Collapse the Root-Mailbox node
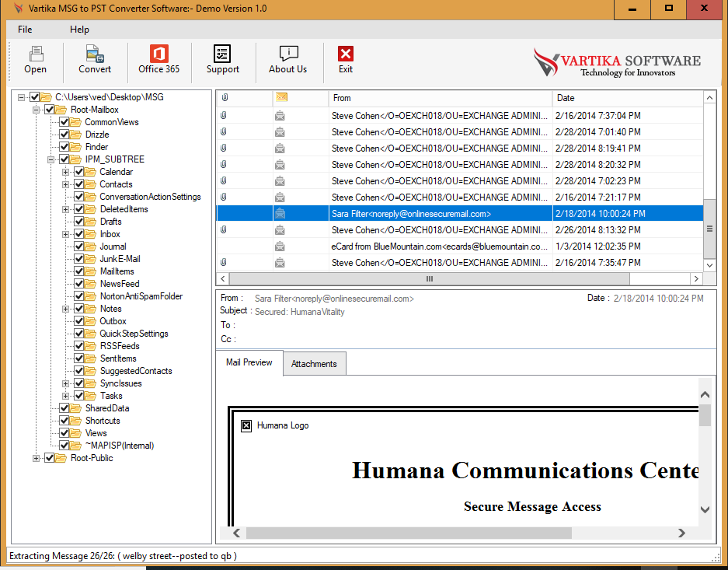Screen dimensions: 728x570 37,110
